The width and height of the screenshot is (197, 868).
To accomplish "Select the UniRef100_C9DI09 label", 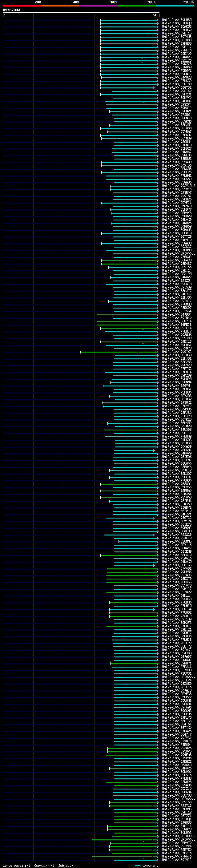I will (x=177, y=54).
